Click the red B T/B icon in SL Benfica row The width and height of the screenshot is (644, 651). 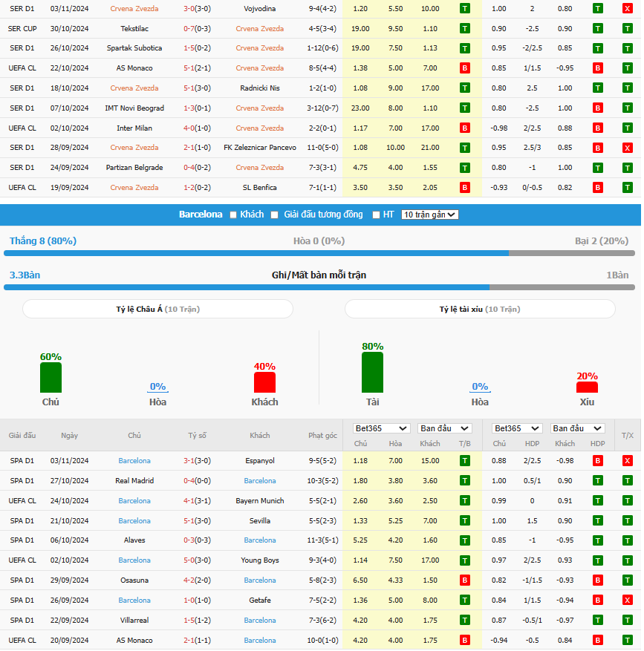464,188
